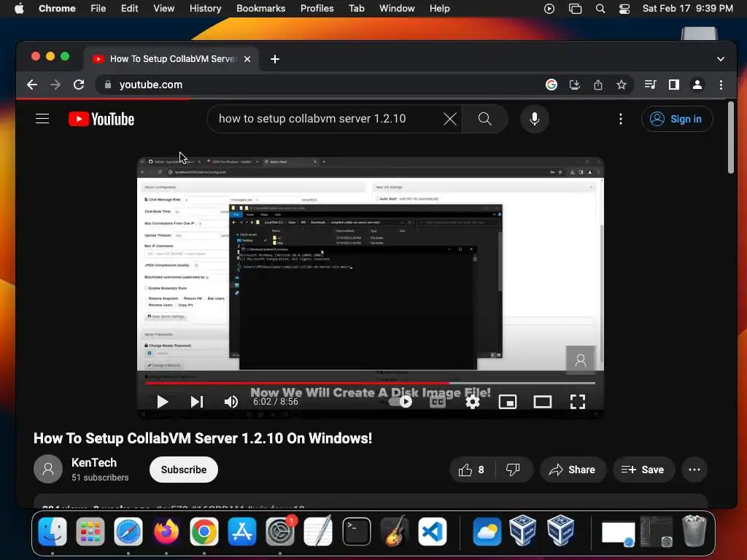Screen dimensions: 747x560
Task: Sign in to YouTube
Action: point(677,119)
